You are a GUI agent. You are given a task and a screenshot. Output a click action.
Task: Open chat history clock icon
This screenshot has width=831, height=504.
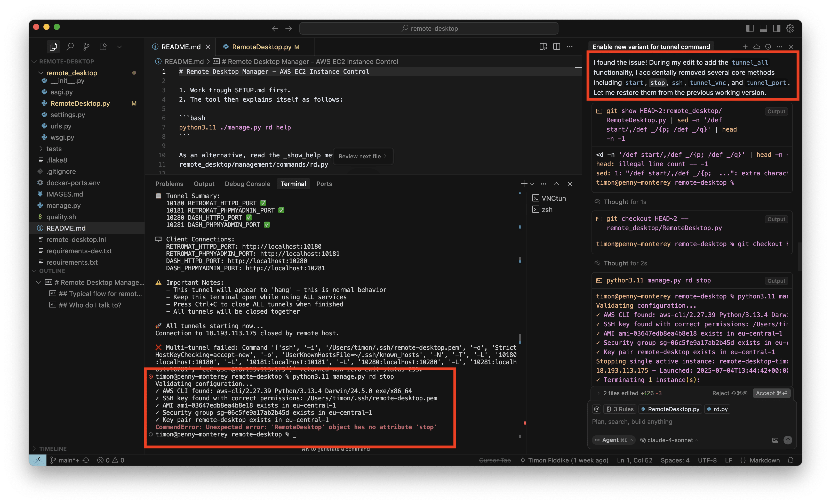768,46
